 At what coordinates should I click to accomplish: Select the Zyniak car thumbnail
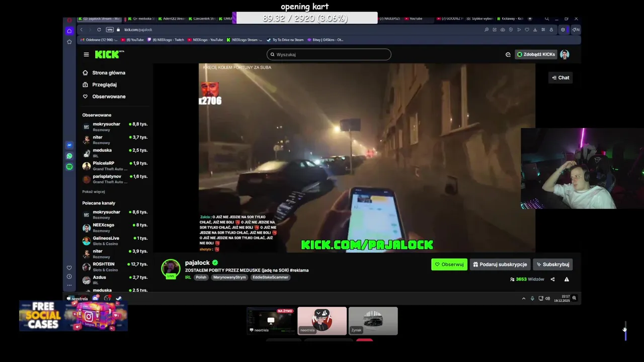coord(373,321)
